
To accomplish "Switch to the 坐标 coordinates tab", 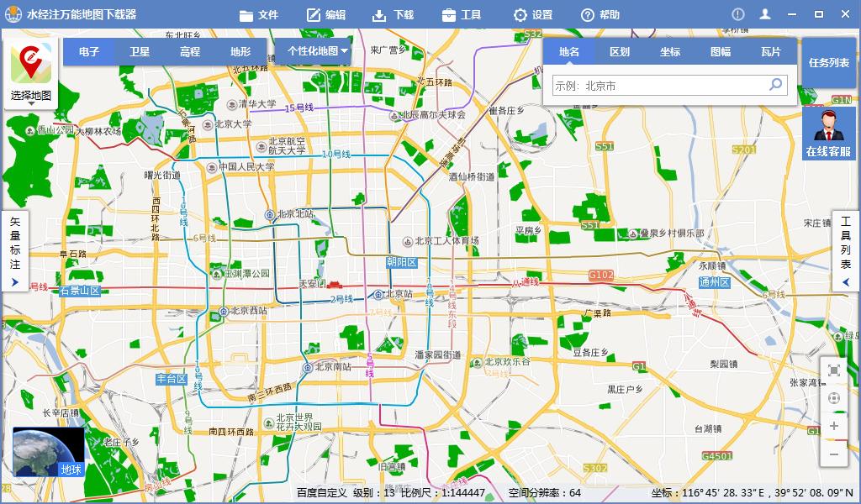I will click(x=671, y=52).
